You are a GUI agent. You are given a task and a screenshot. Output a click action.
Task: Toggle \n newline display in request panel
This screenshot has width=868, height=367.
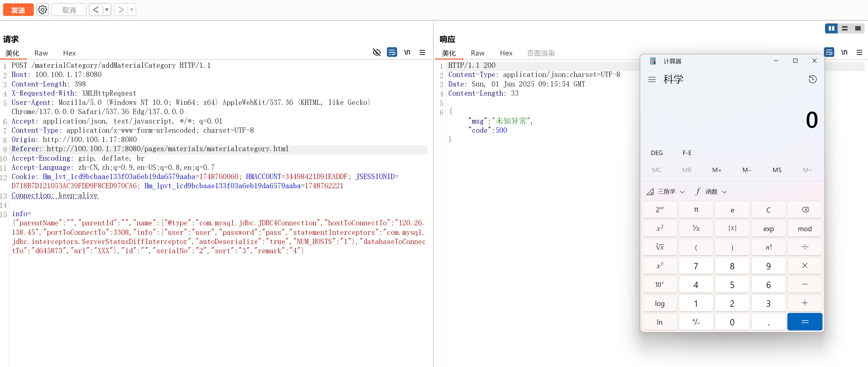pos(407,52)
